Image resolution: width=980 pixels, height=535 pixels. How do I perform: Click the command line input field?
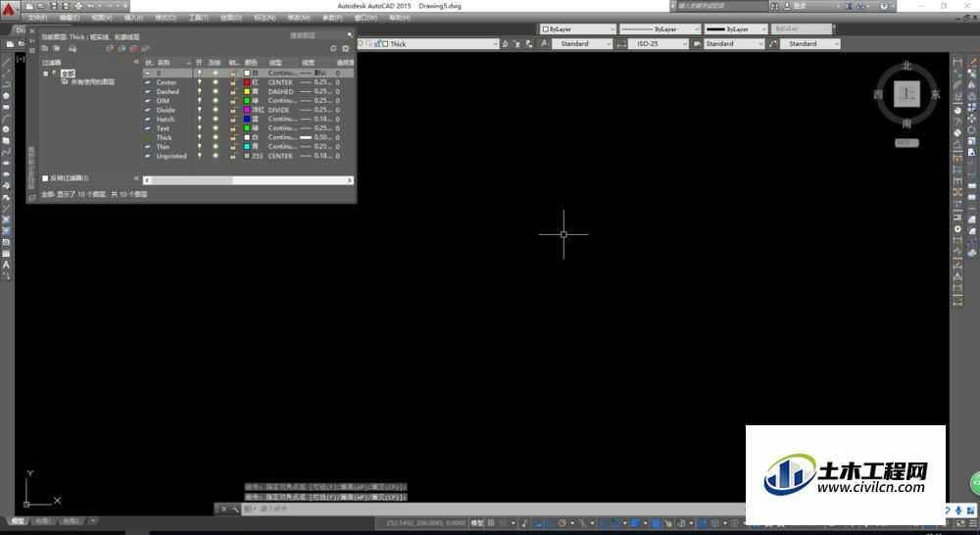494,509
